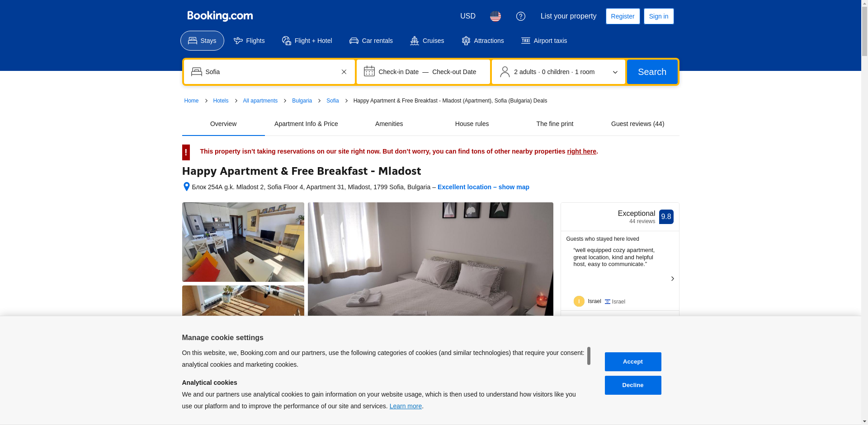868x425 pixels.
Task: Decline the analytical cookies
Action: 632,385
